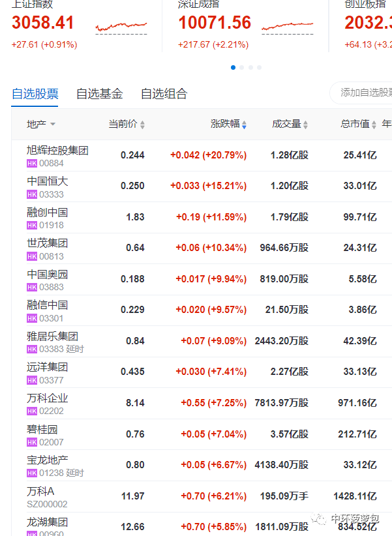This screenshot has height=536, width=392.
Task: Open 上证指数 mini trend chart
Action: point(121,27)
